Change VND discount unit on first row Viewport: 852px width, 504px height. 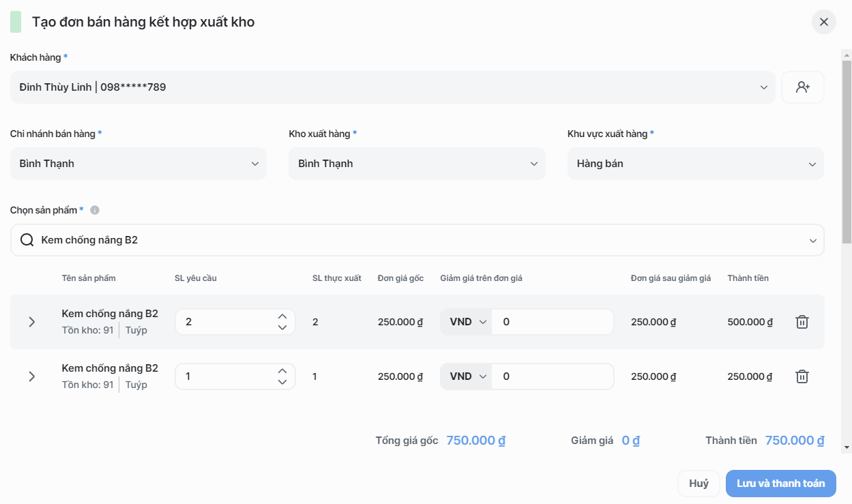coord(466,322)
